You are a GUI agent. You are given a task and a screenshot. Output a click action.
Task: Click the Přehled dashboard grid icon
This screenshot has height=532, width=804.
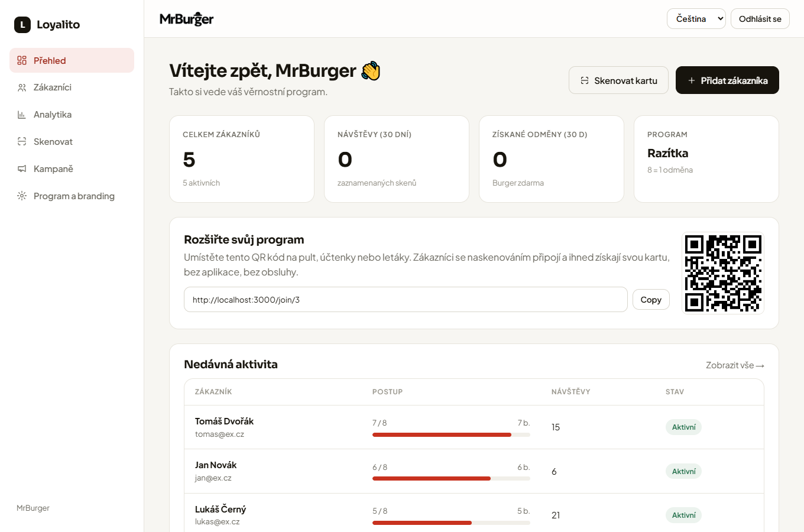point(22,60)
